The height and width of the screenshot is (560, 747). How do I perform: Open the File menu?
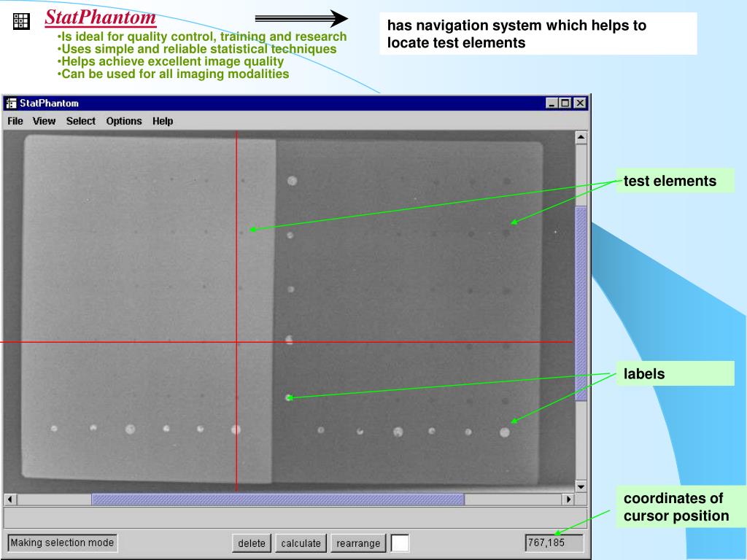[x=15, y=121]
